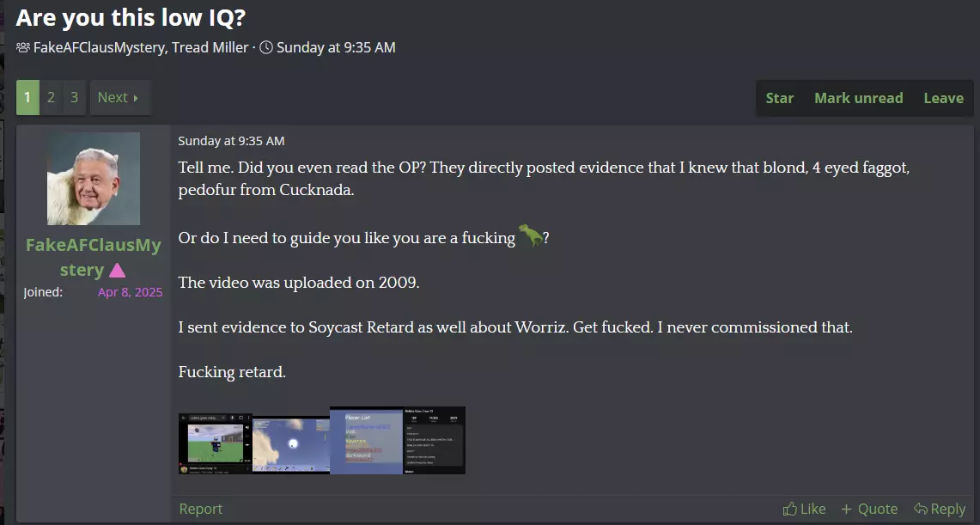
Task: Click the pink triangle badge beside the username
Action: (117, 270)
